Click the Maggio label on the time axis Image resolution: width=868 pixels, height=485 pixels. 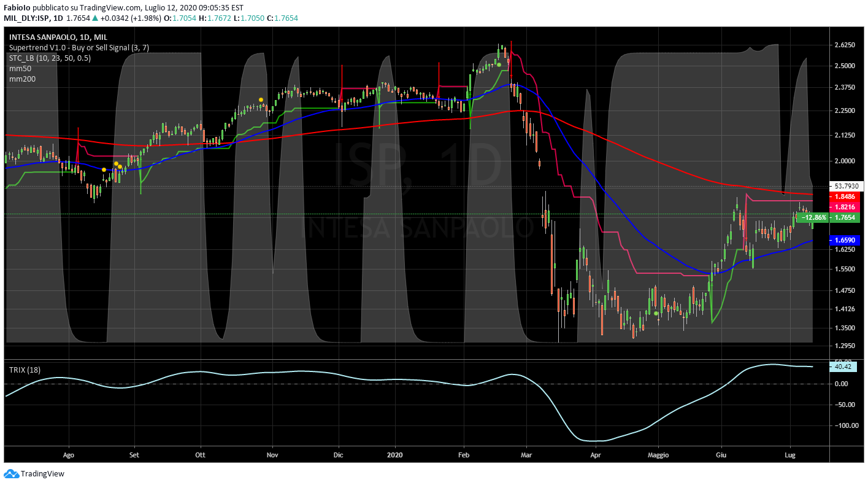coord(658,455)
